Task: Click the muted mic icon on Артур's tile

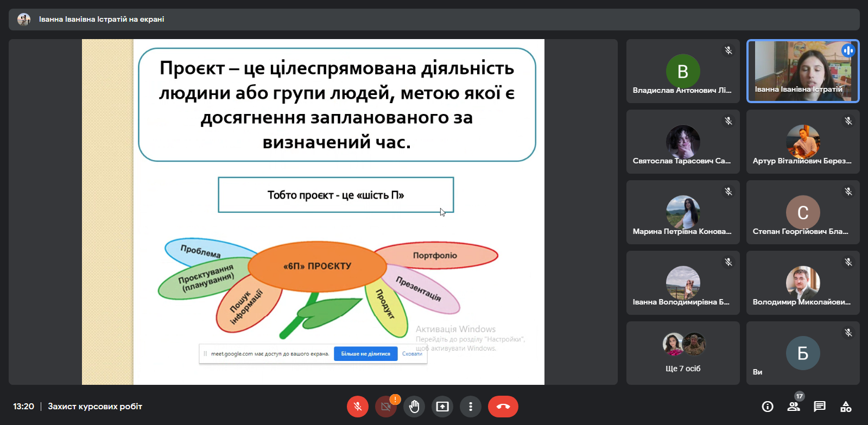Action: [848, 121]
